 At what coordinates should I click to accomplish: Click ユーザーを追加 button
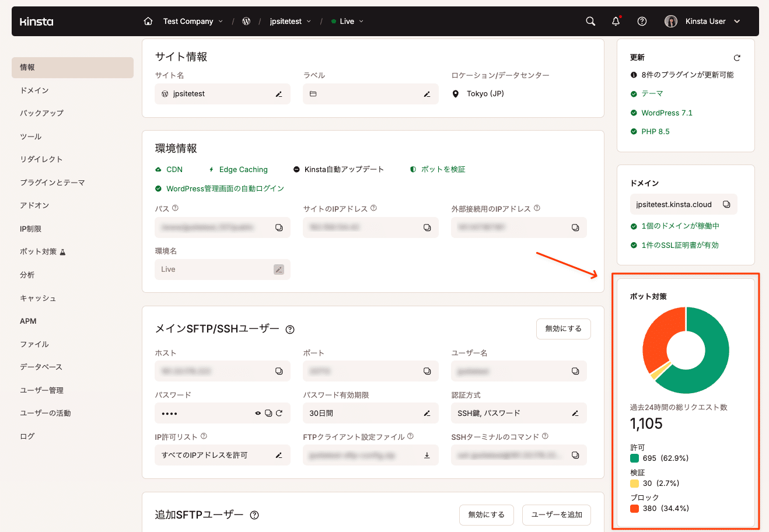click(x=557, y=514)
